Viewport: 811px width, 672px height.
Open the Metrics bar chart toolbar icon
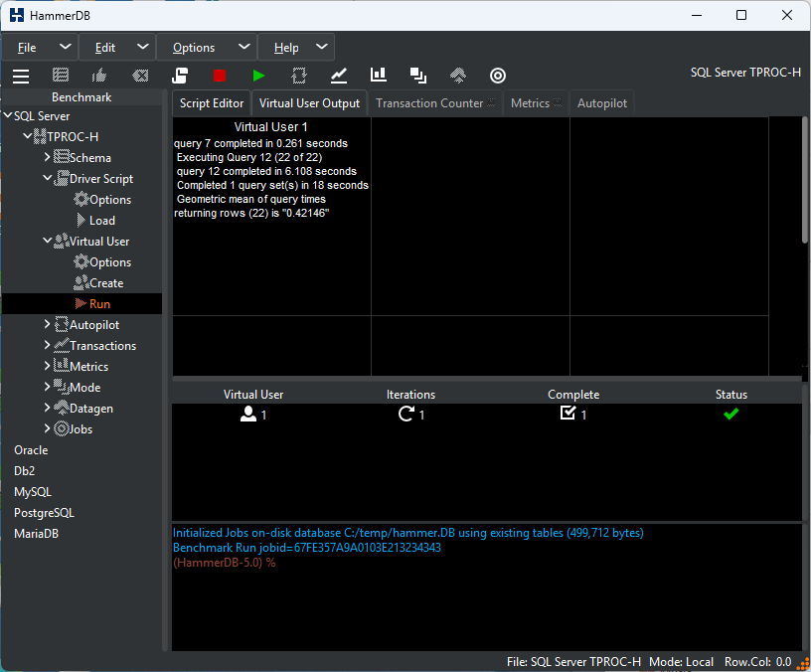pos(379,75)
